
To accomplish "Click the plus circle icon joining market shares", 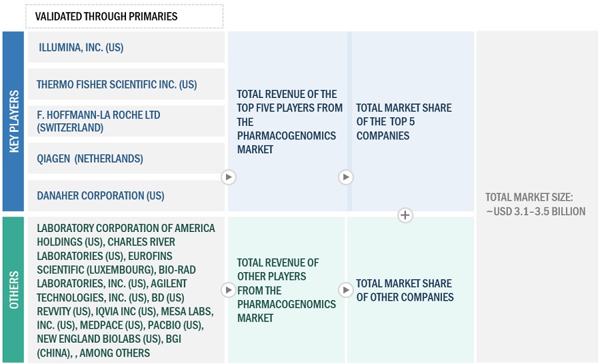I will [405, 215].
